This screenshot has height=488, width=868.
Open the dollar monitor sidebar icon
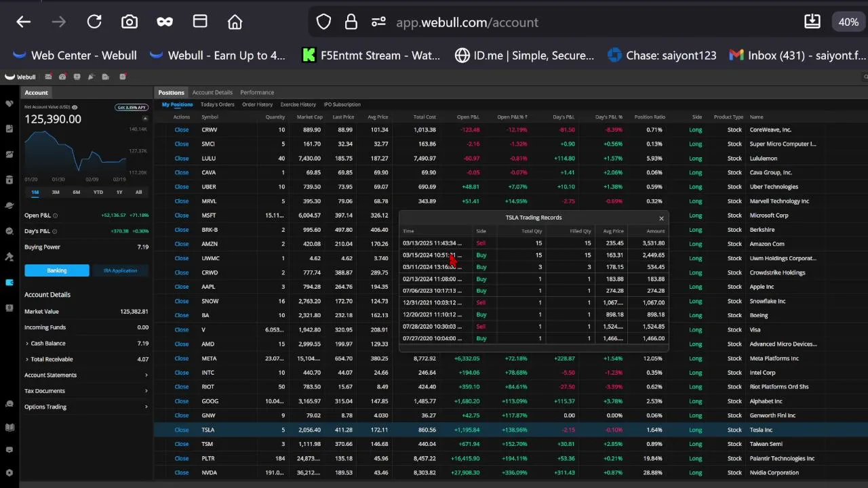click(9, 308)
